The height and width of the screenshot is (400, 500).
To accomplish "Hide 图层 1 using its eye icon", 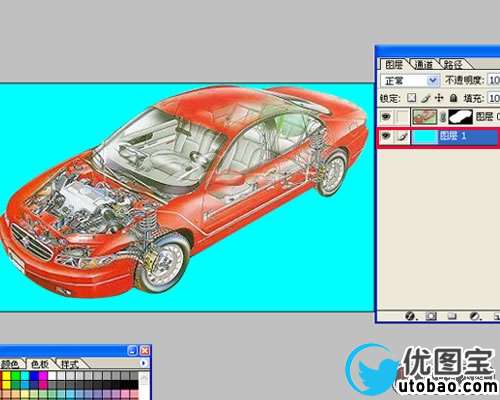I will click(386, 136).
